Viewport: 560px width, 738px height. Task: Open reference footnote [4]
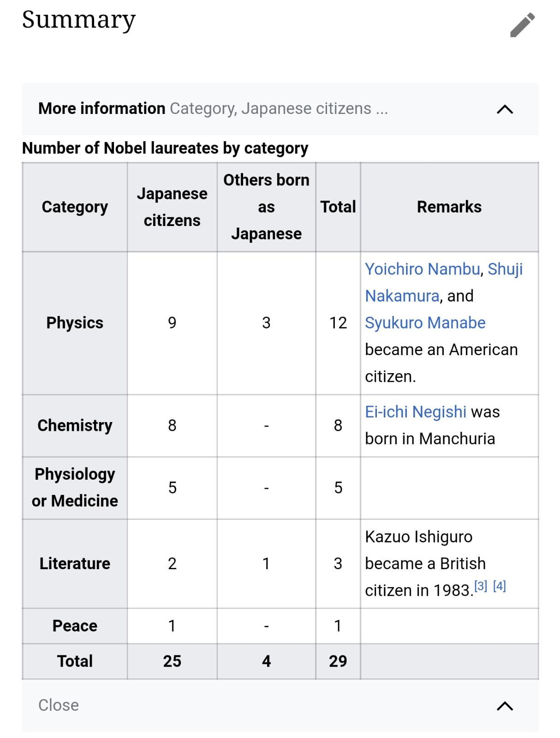[500, 586]
